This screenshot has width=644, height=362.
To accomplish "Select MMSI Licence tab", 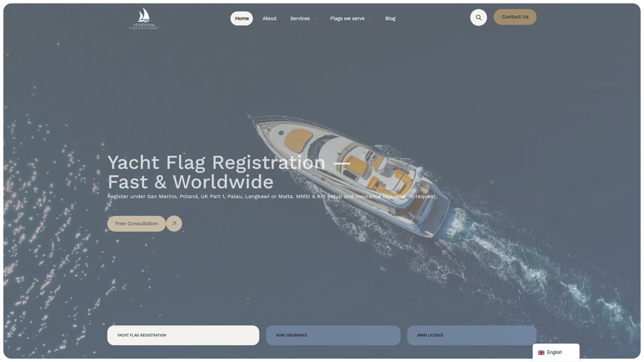I will pyautogui.click(x=472, y=335).
